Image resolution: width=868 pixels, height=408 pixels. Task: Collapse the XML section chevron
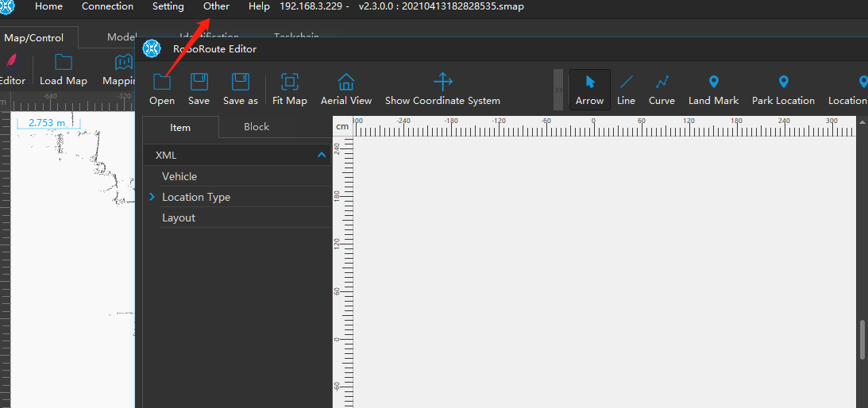pos(322,156)
